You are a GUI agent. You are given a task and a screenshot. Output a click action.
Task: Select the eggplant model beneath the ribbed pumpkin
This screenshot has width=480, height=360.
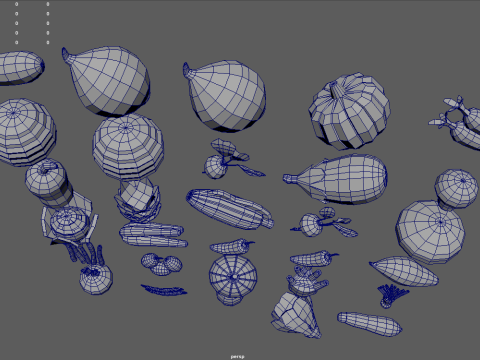[336, 179]
